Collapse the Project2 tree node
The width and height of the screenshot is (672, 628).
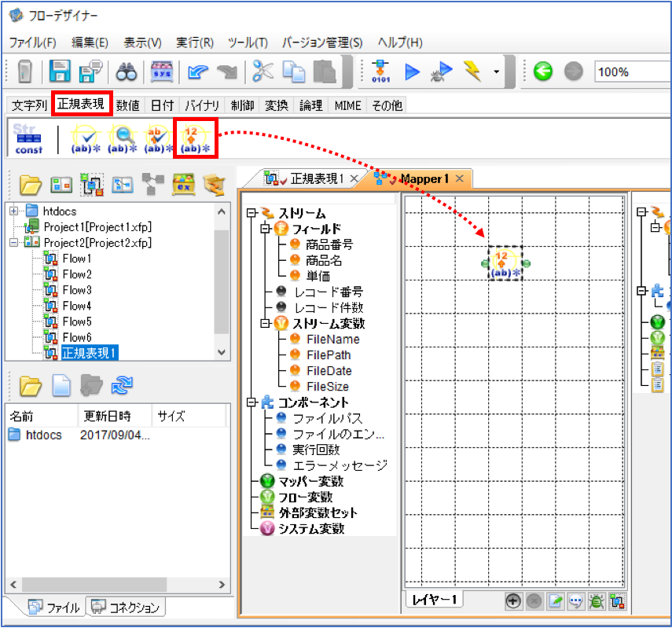tap(13, 243)
